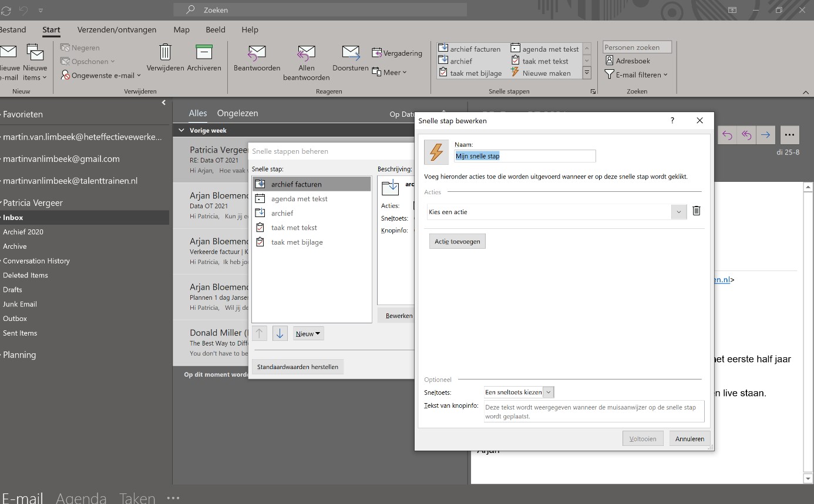The image size is (814, 504).
Task: Run 'archief facturen' quick step from the ribbon gallery
Action: pos(469,49)
